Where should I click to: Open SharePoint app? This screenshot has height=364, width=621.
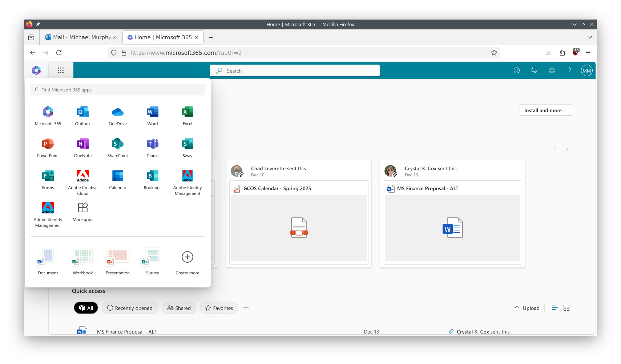click(118, 148)
